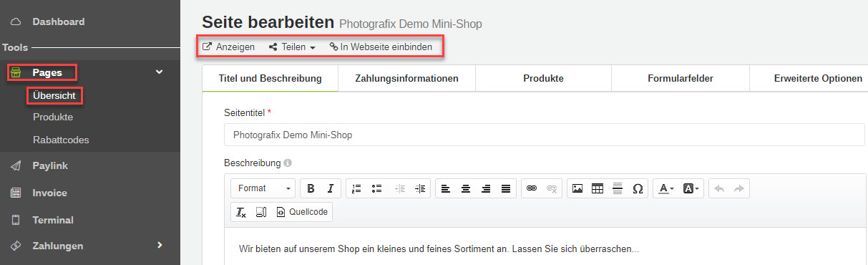Collapse the Pages menu chevron

click(160, 72)
